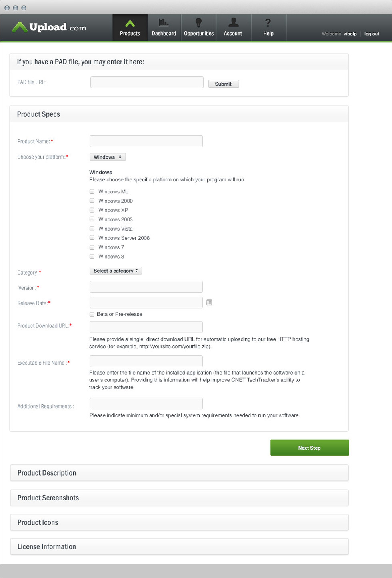Submit the PAD file URL

pos(223,84)
